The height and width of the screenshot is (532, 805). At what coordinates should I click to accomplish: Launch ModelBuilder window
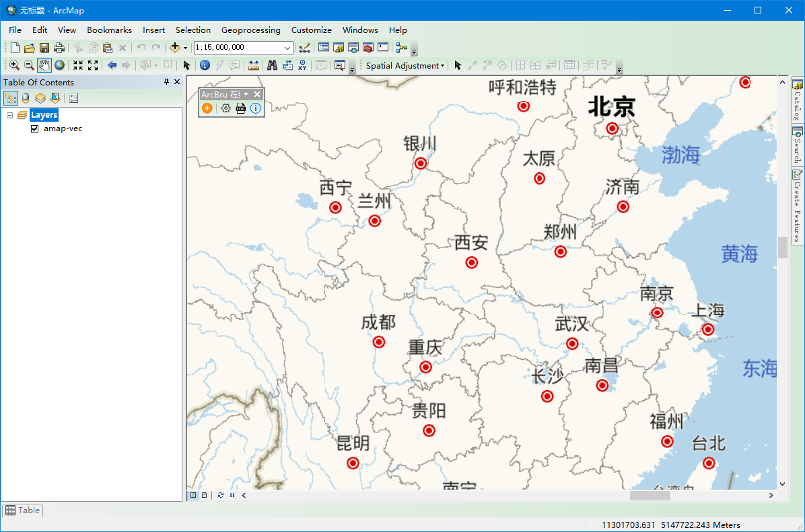401,48
